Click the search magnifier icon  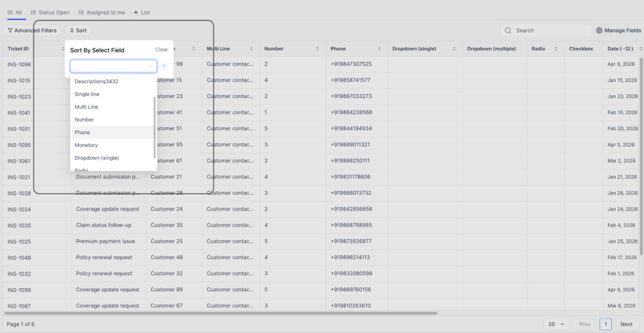click(508, 30)
